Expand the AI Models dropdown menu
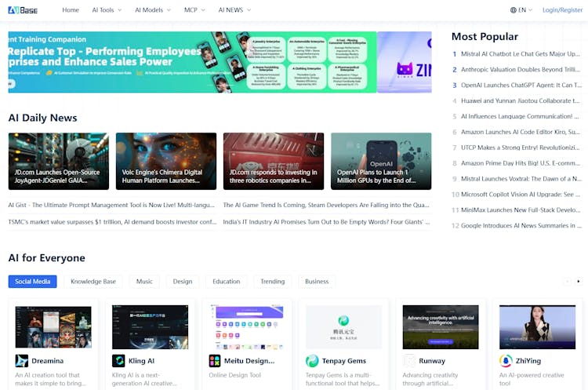588x390 pixels. tap(153, 10)
